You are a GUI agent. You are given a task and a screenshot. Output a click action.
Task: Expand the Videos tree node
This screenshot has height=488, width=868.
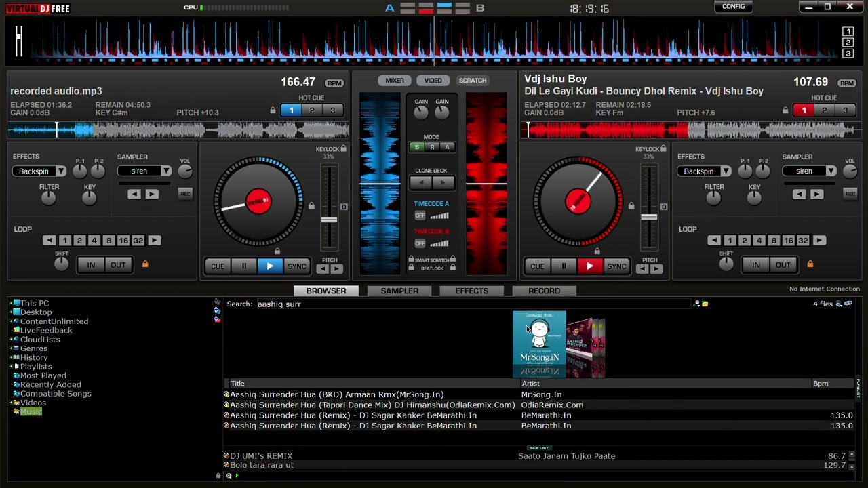11,403
